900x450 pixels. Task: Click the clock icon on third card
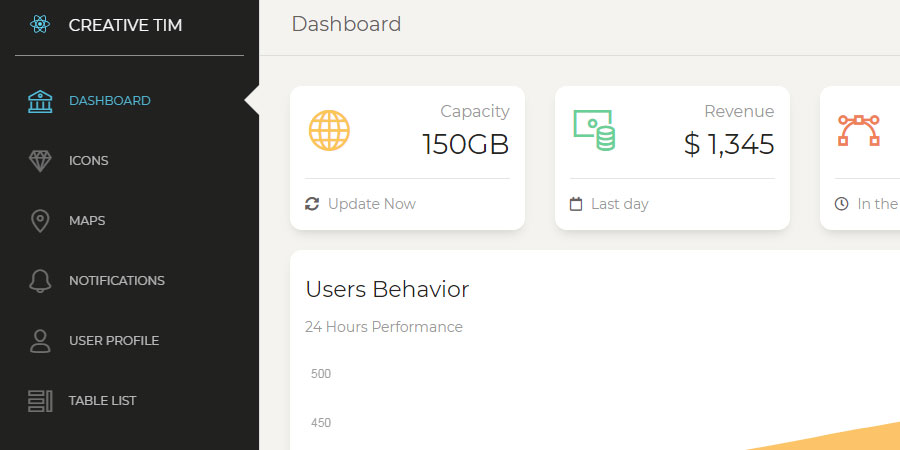(x=841, y=204)
